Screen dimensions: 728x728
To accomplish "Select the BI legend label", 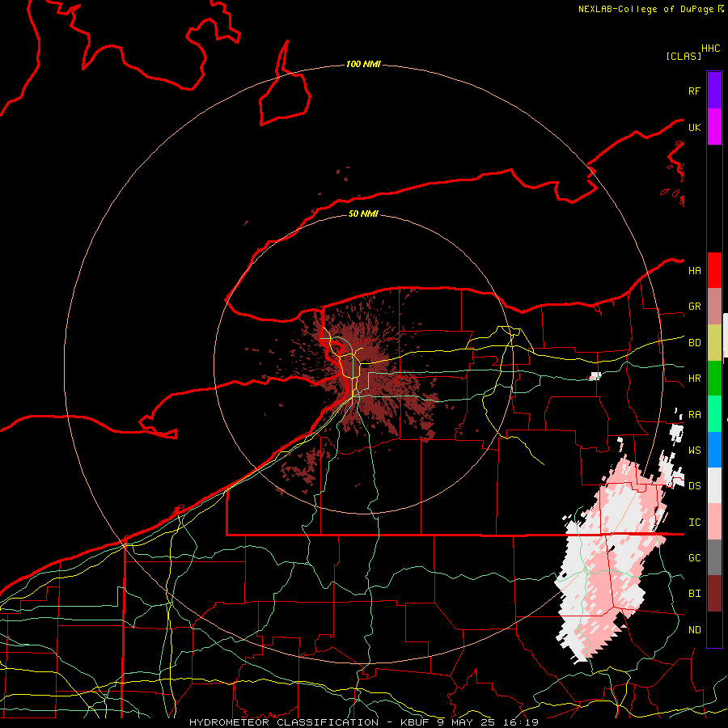I will click(694, 594).
